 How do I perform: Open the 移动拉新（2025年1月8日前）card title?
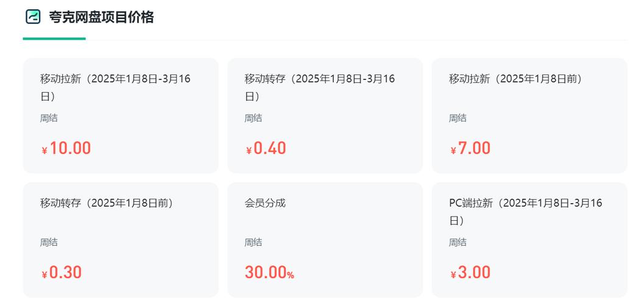[515, 79]
